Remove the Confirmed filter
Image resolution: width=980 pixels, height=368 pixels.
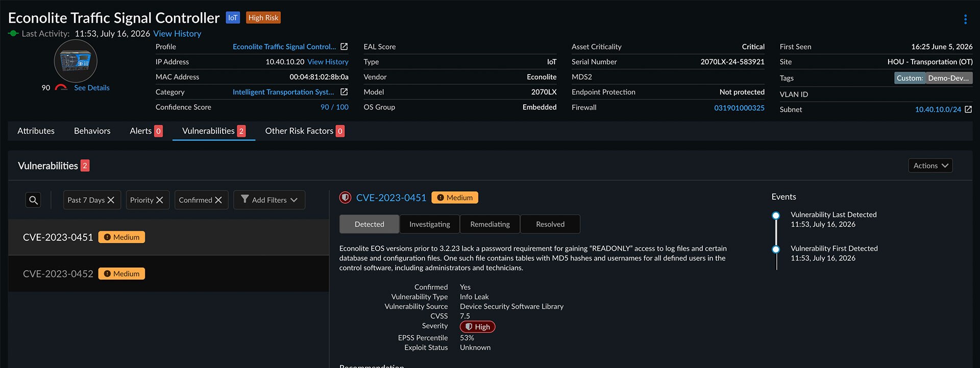point(218,200)
